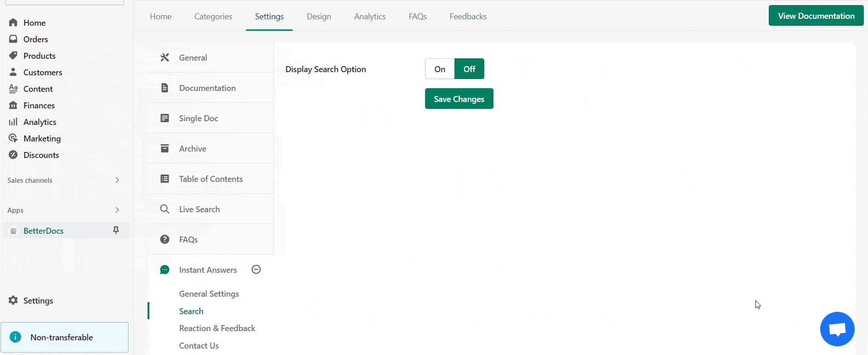The width and height of the screenshot is (868, 355).
Task: Select BetterDocs app label in sidebar
Action: tap(44, 231)
